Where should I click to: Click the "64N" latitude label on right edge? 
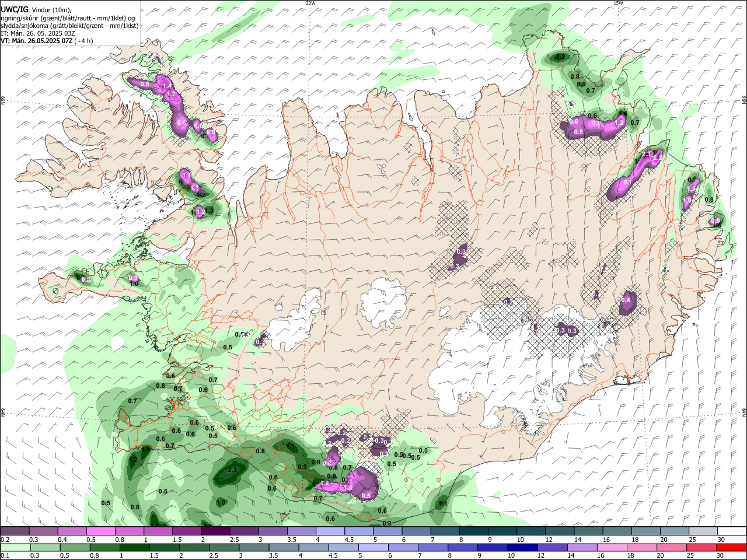[x=744, y=412]
